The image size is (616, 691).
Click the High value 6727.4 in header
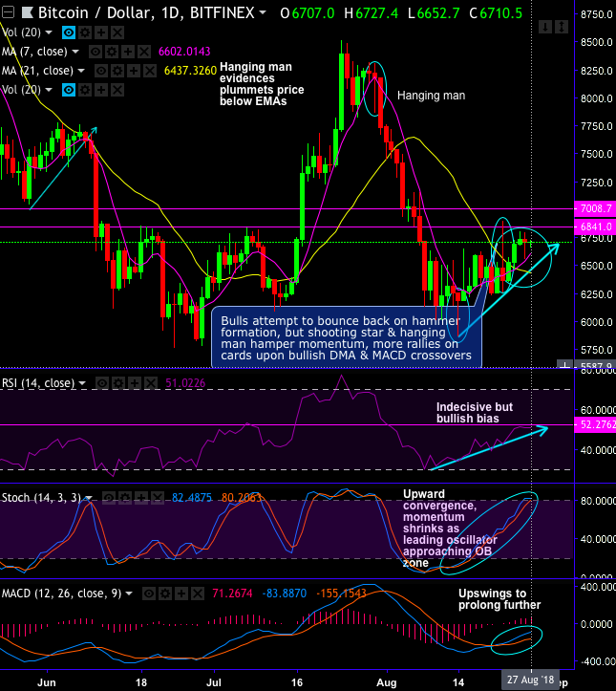pos(376,13)
